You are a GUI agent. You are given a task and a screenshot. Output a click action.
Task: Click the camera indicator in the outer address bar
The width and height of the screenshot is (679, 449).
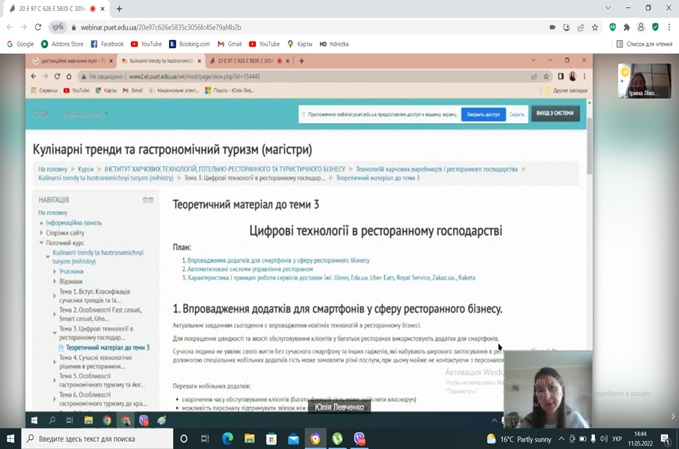tap(552, 27)
